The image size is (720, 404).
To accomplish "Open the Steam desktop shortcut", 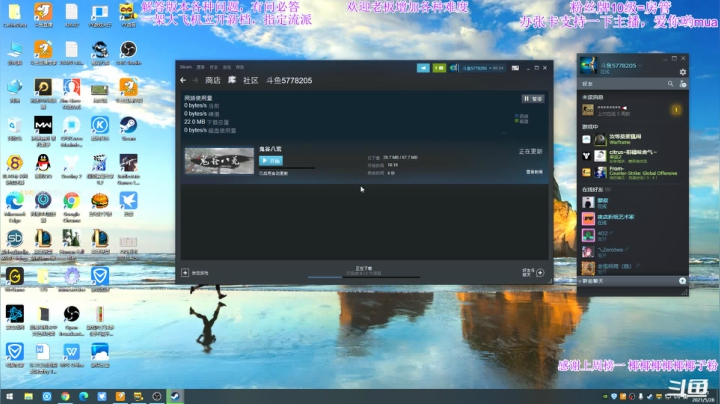I will point(128,129).
